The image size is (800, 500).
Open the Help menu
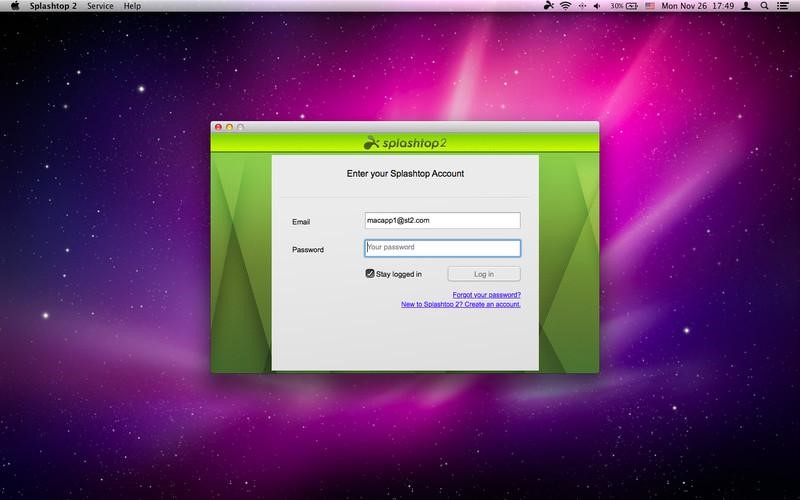132,6
